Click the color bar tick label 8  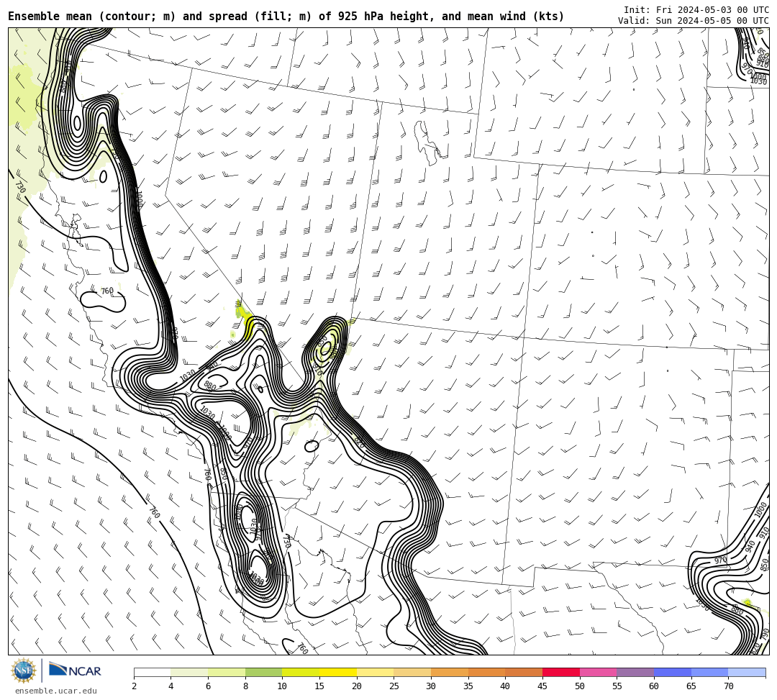tap(245, 686)
